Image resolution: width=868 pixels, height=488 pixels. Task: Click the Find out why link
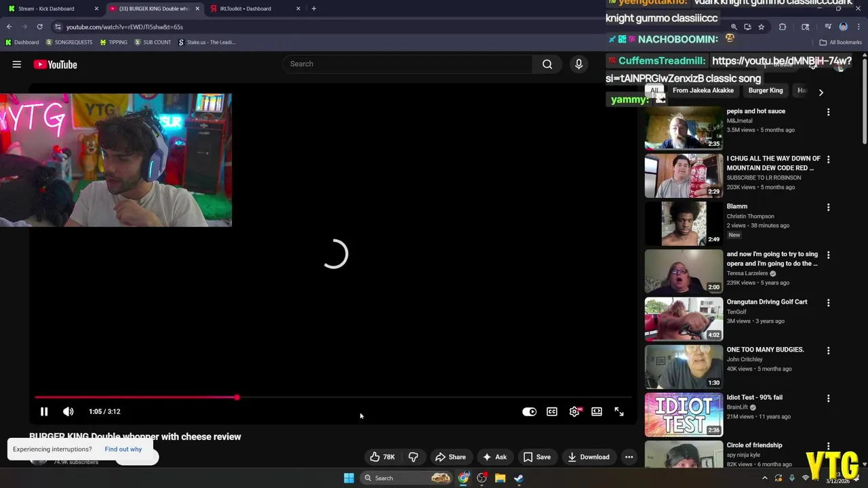pos(123,449)
